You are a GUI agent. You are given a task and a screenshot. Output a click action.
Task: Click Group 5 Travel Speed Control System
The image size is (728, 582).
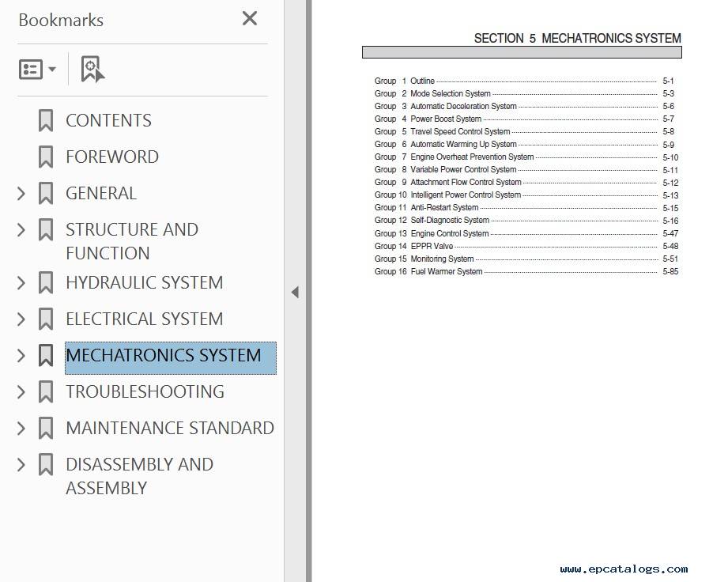[x=526, y=131]
